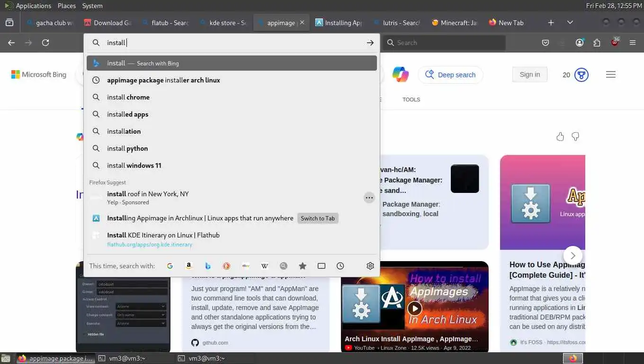Open the Pocket save icon
644x364 pixels.
pos(546,43)
